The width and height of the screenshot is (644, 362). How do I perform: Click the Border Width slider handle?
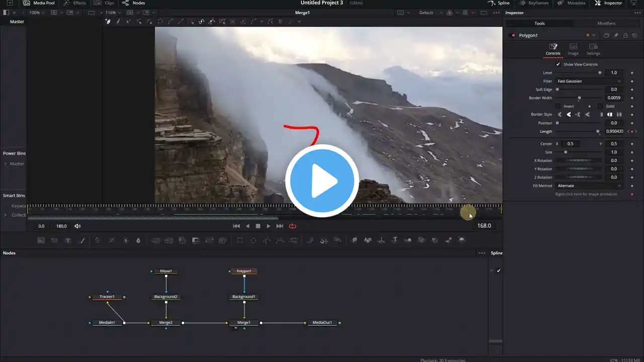579,98
